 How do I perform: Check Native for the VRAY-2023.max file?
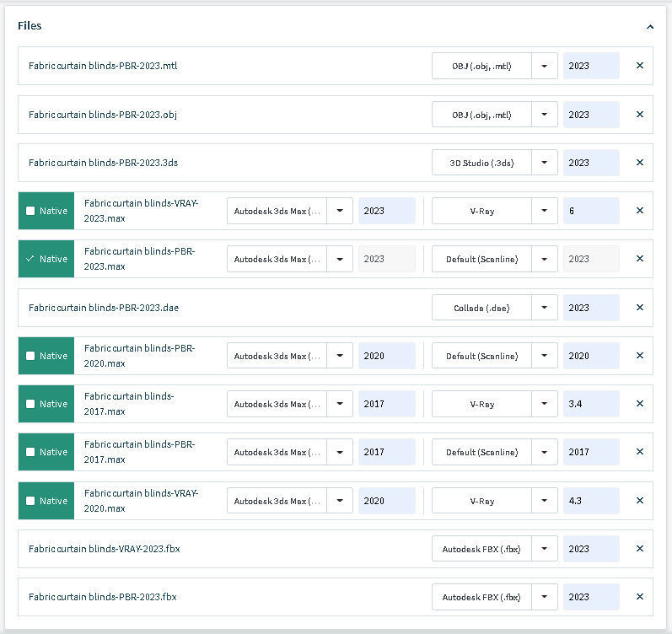point(30,211)
